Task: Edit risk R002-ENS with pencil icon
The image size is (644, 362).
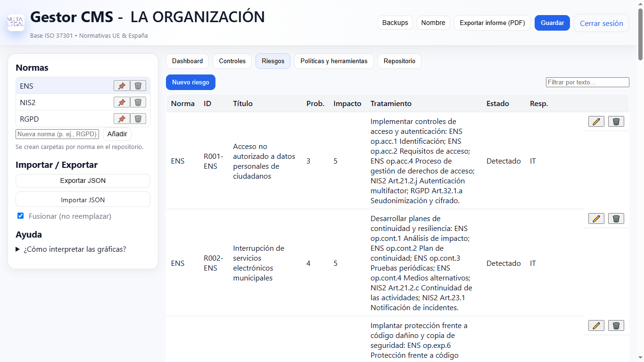Action: pyautogui.click(x=596, y=219)
